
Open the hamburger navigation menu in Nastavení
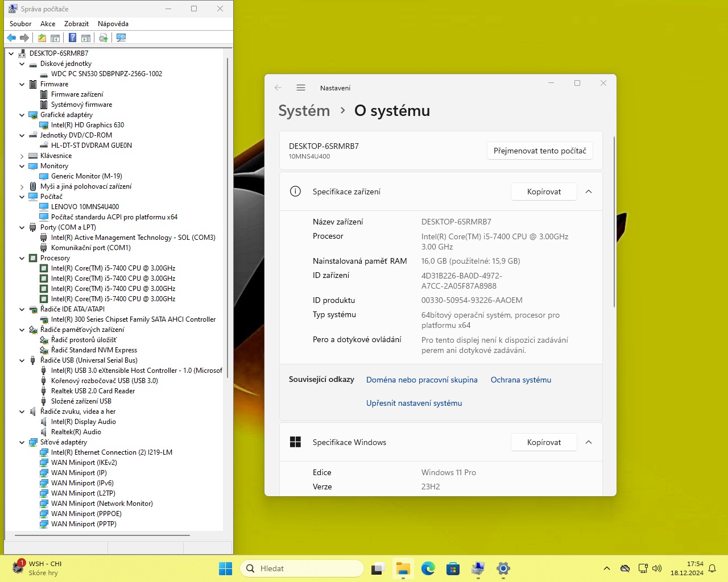pyautogui.click(x=301, y=88)
